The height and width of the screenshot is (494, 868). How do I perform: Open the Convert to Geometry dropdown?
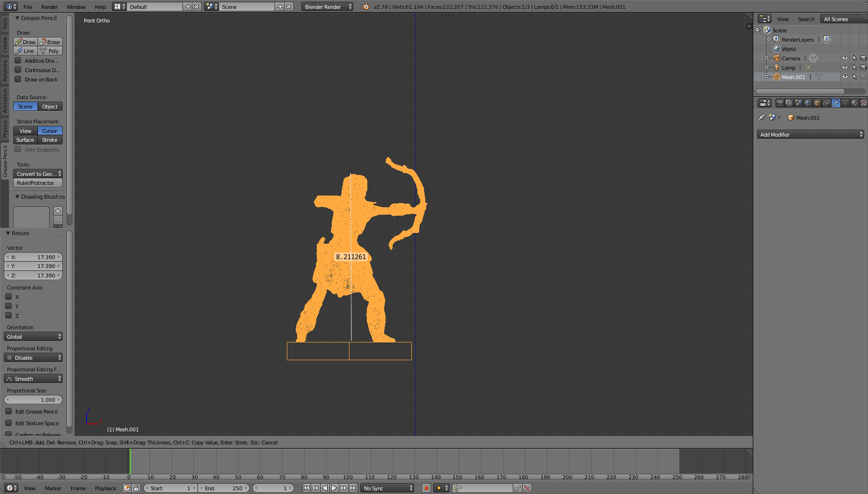tap(38, 174)
